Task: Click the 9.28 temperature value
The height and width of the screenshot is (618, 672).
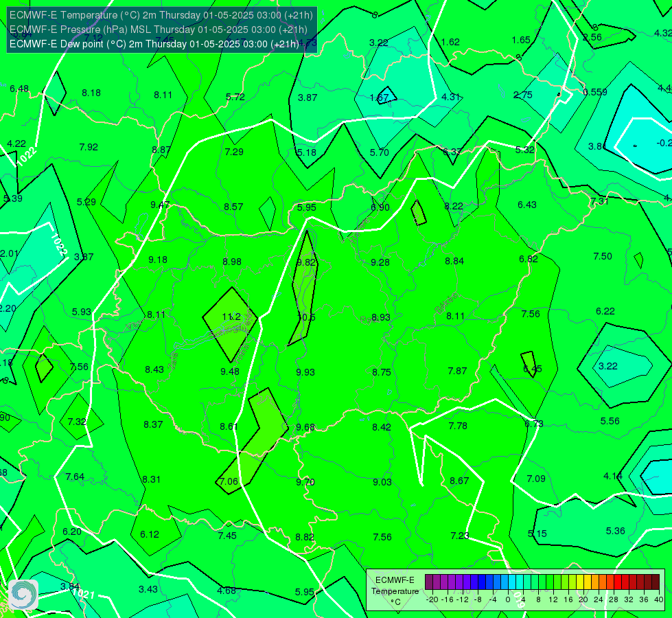Action: [x=380, y=262]
